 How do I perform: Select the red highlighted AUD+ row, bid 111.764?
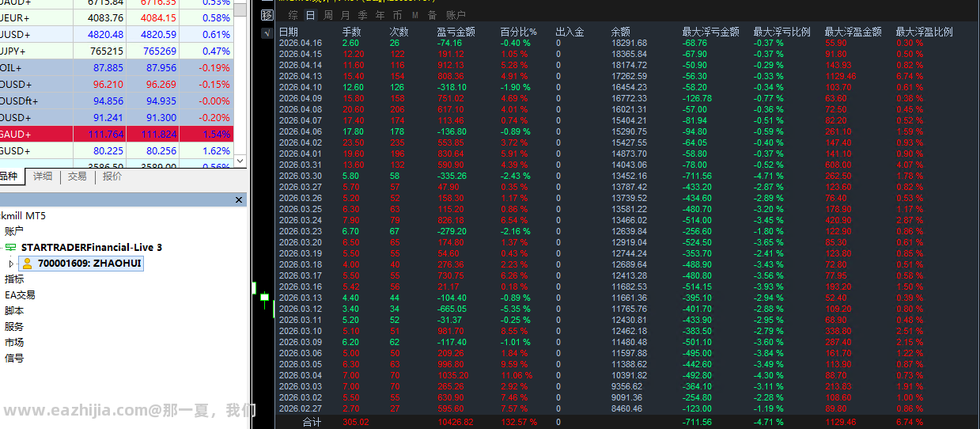pyautogui.click(x=117, y=135)
